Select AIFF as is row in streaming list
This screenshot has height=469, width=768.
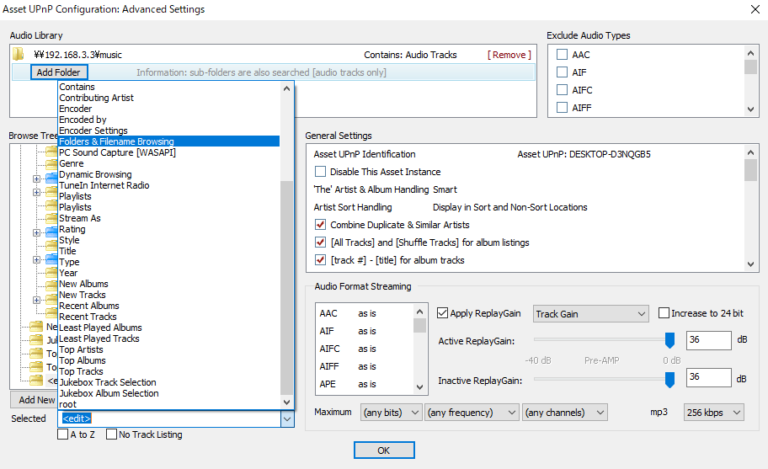pyautogui.click(x=365, y=366)
